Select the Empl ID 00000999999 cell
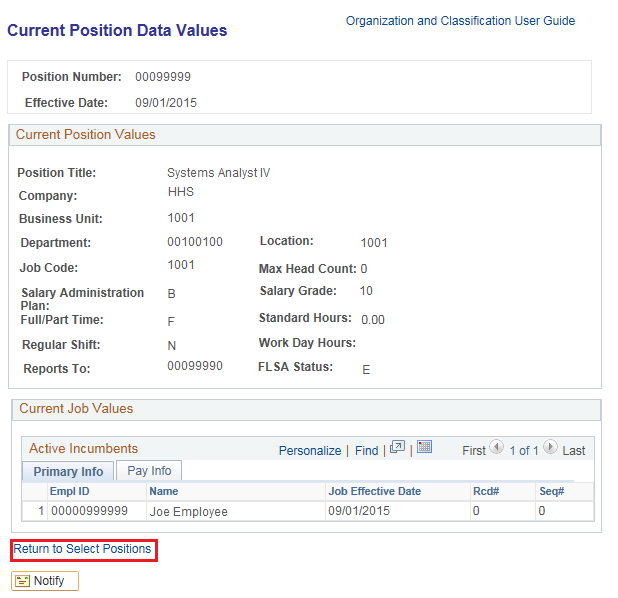The image size is (618, 598). click(88, 512)
